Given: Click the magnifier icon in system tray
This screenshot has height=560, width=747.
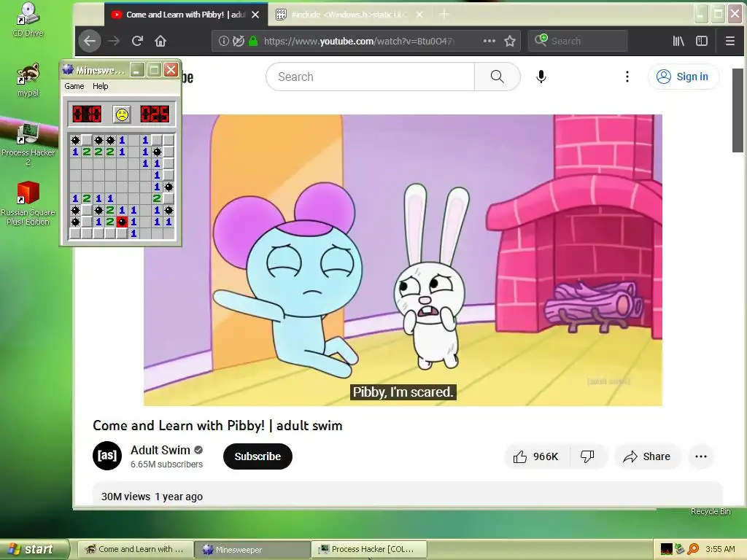Looking at the screenshot, I should (693, 549).
